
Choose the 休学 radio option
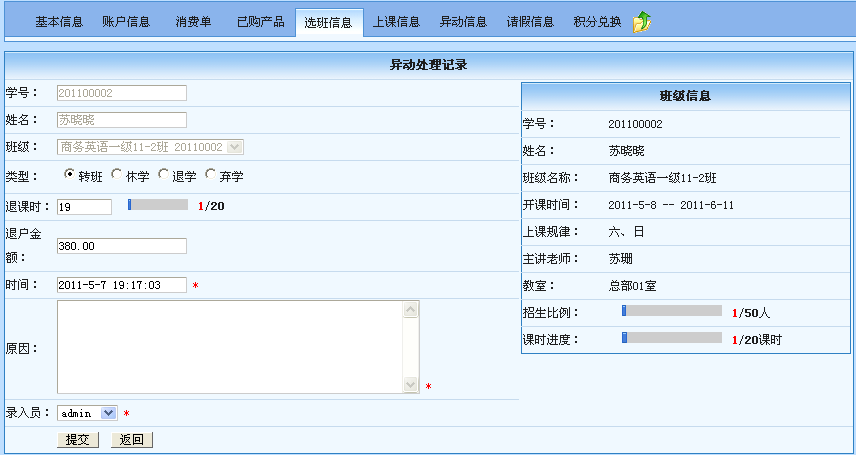116,174
